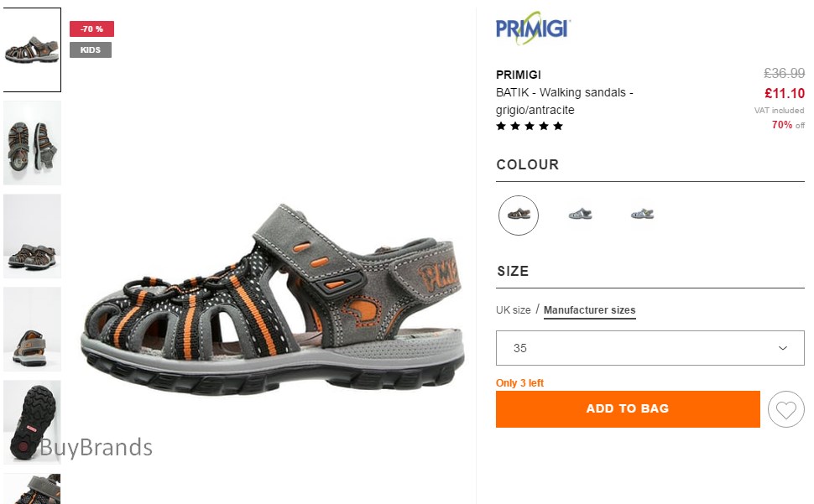The height and width of the screenshot is (504, 814).
Task: Choose the grey sandal colour variant
Action: [x=580, y=214]
